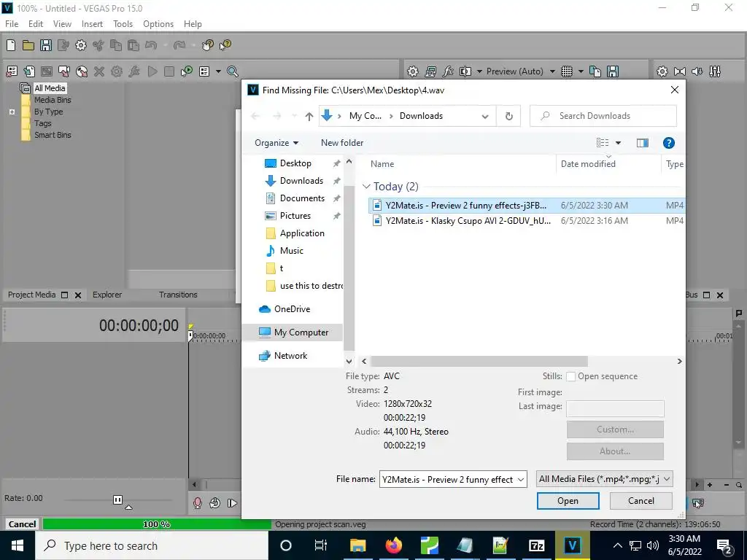Open Preview (Auto) quality dropdown

553,71
